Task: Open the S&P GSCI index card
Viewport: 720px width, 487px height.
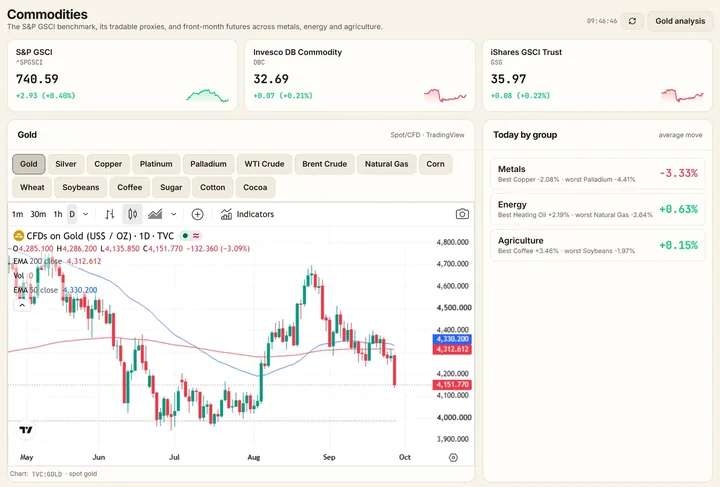Action: (x=122, y=75)
